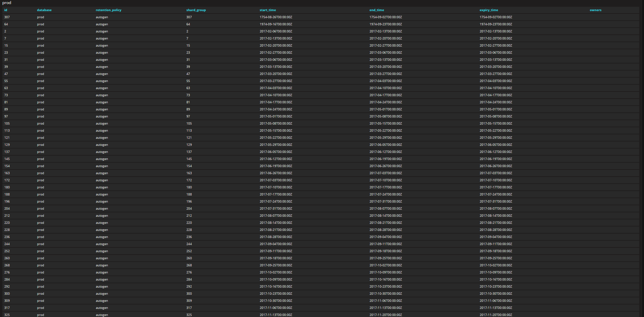Select shard_group cell 212

(189, 216)
